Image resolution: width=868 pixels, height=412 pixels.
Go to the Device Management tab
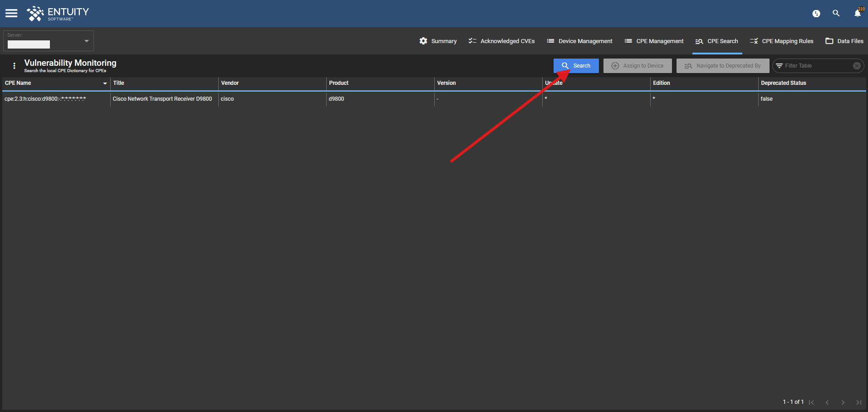click(579, 41)
